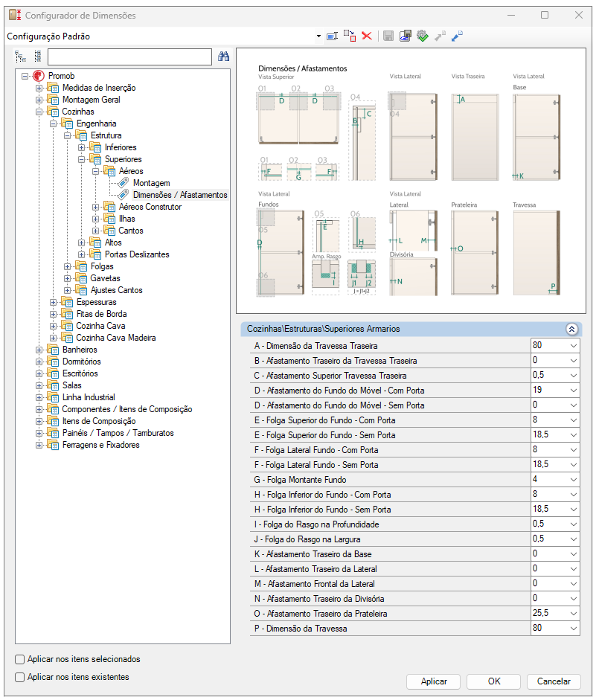The width and height of the screenshot is (599, 700).
Task: Select Montagem in the tree
Action: pyautogui.click(x=152, y=183)
